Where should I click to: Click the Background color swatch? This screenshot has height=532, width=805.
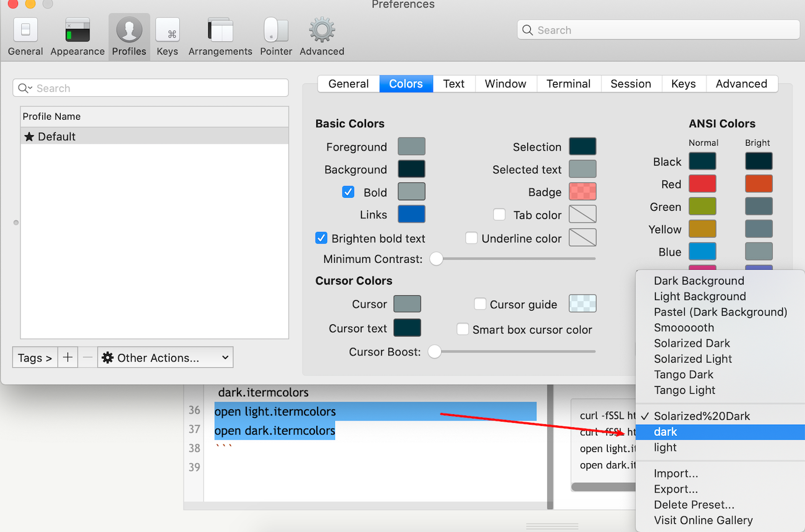point(411,169)
